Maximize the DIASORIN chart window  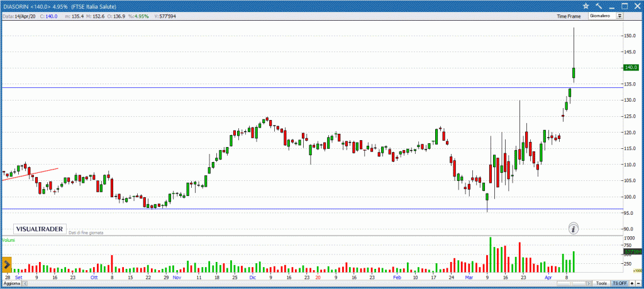[625, 6]
